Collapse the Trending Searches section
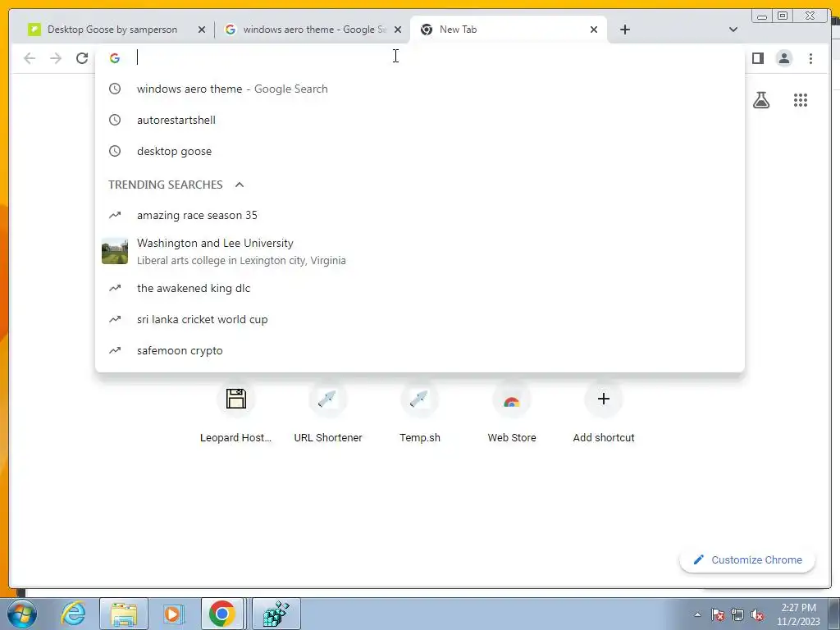 click(x=240, y=185)
